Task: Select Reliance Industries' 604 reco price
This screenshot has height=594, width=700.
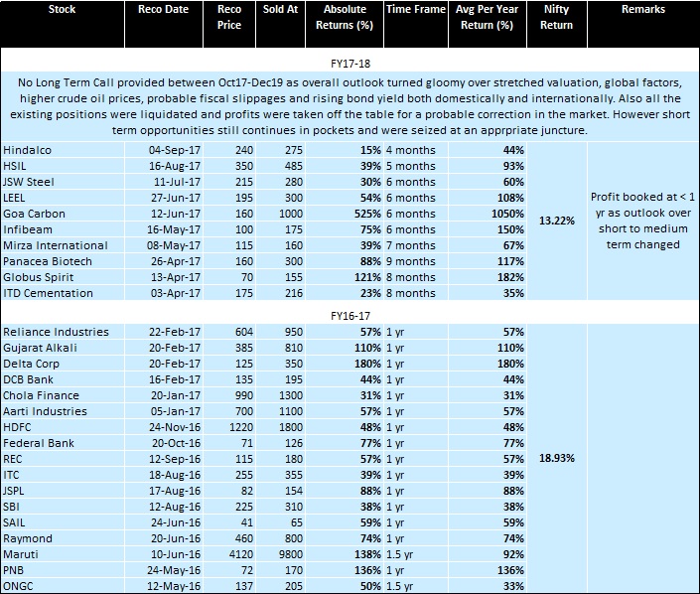Action: (x=244, y=332)
